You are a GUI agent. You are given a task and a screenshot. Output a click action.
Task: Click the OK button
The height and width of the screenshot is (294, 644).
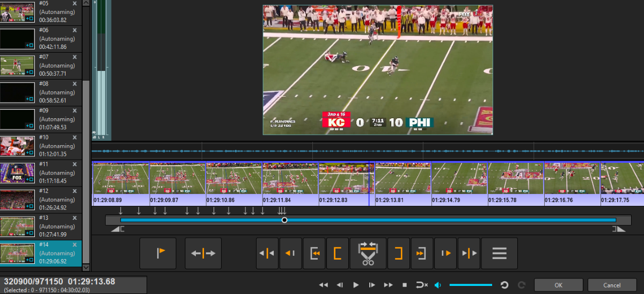pos(558,285)
